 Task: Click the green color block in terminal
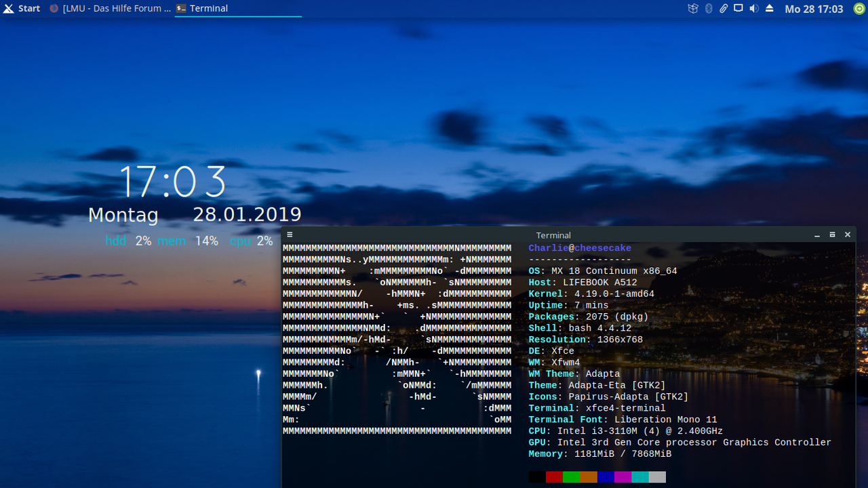[572, 477]
